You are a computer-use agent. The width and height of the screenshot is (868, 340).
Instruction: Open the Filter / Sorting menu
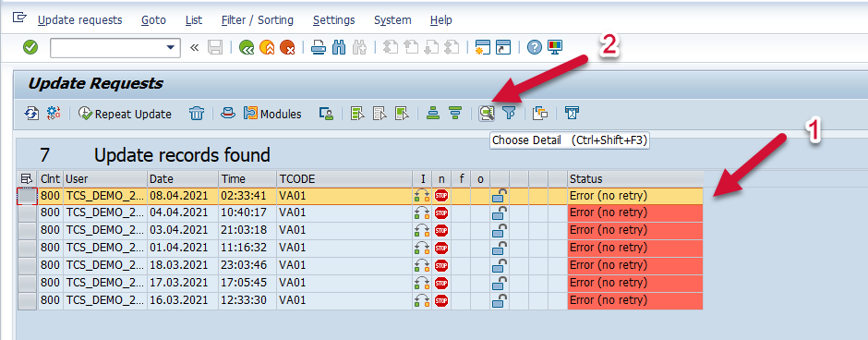coord(258,20)
